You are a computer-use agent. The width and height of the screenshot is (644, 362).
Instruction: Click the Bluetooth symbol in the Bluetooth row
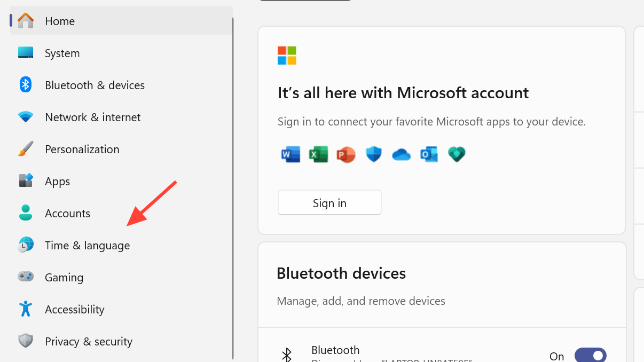[x=287, y=355]
